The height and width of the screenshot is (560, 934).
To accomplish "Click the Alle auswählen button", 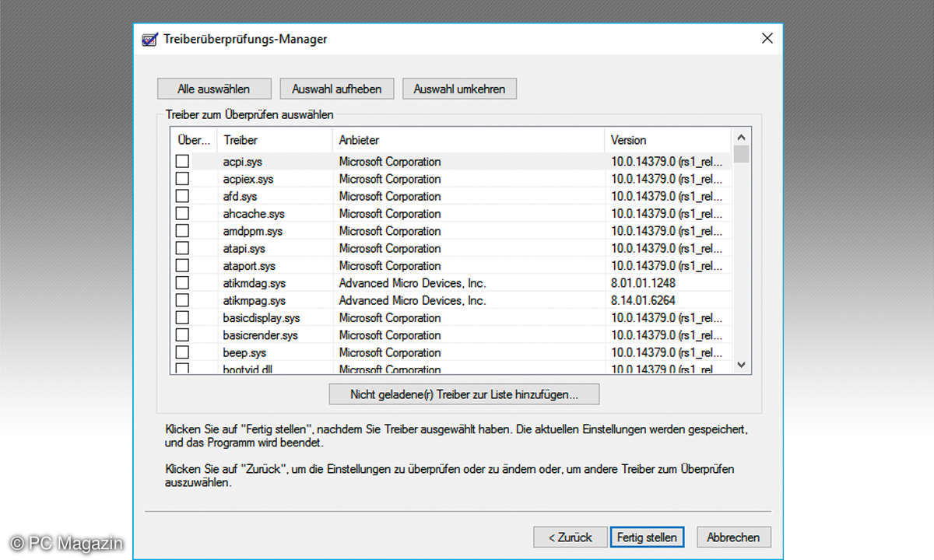I will click(x=214, y=89).
